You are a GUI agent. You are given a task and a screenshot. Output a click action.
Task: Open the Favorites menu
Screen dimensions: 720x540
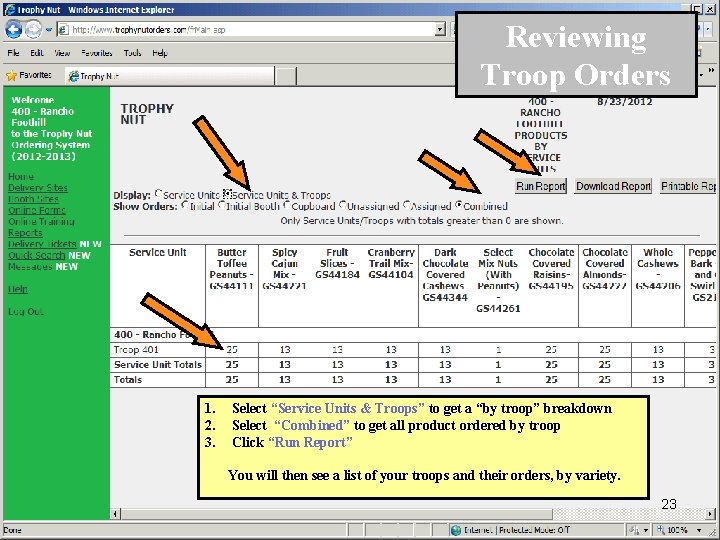pos(96,53)
